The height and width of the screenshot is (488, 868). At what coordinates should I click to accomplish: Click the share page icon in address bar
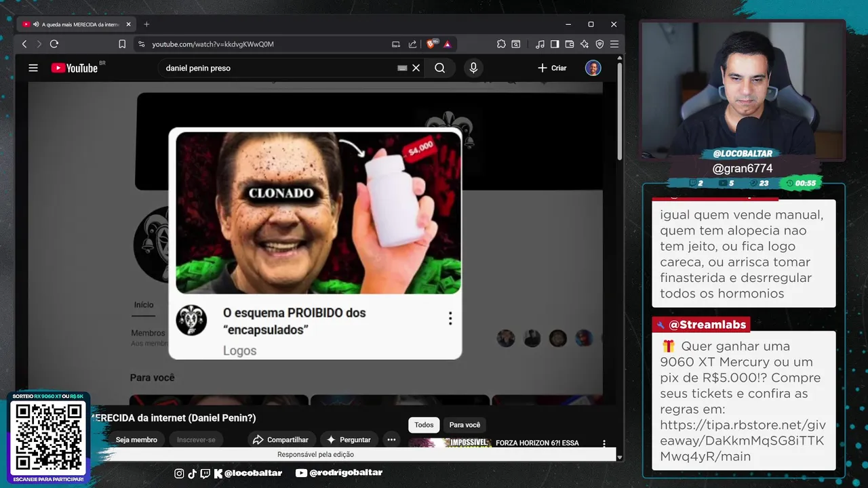(x=412, y=44)
